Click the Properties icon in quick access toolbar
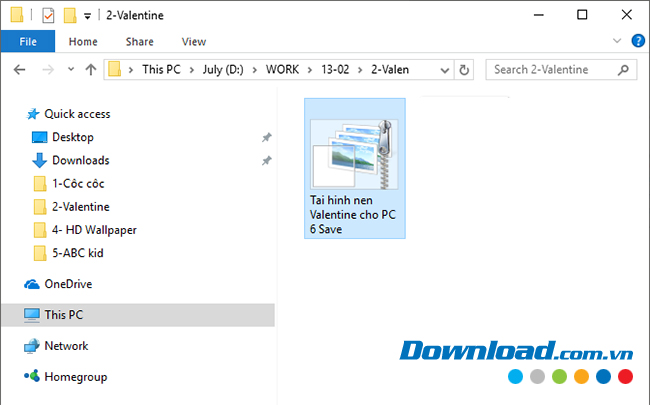This screenshot has width=650, height=405. pos(46,15)
